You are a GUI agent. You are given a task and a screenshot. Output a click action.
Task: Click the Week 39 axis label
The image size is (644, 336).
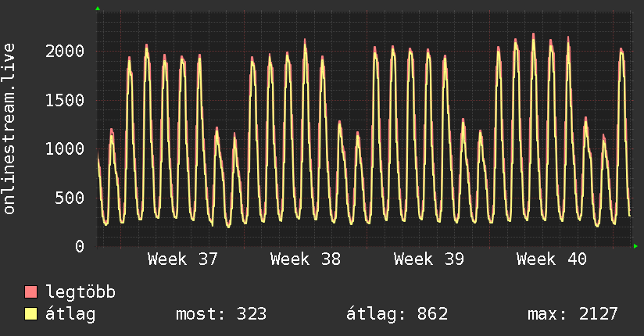[x=429, y=259]
